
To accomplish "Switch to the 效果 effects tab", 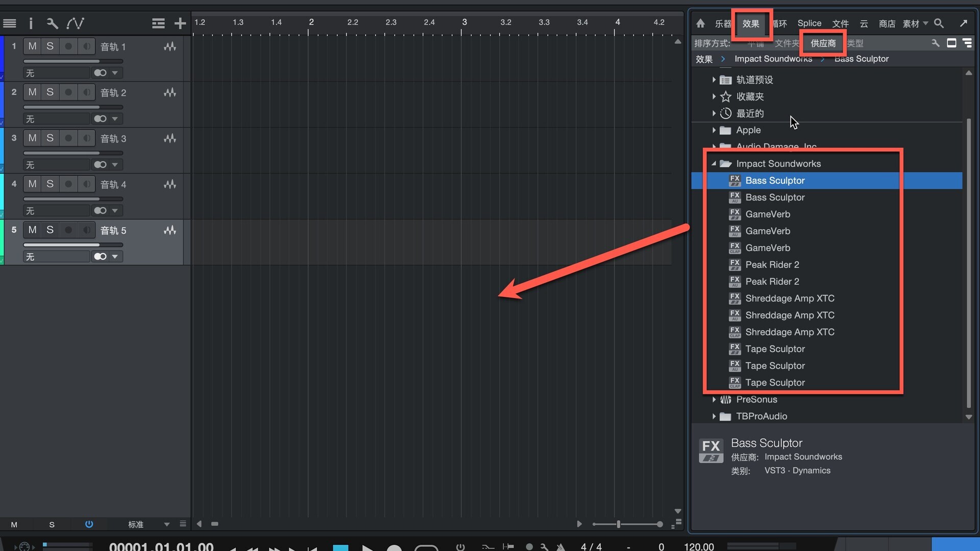I will tap(751, 23).
